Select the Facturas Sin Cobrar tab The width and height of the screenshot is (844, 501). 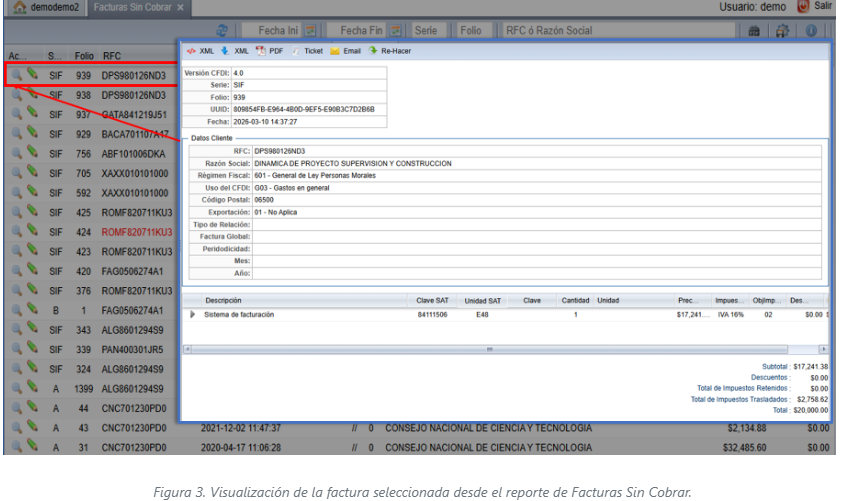coord(130,7)
